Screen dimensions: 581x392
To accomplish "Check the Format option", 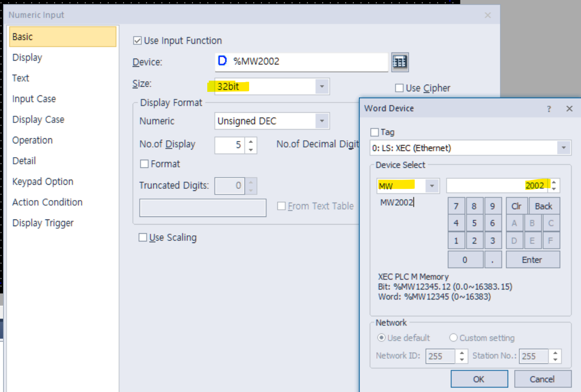I will click(x=145, y=163).
